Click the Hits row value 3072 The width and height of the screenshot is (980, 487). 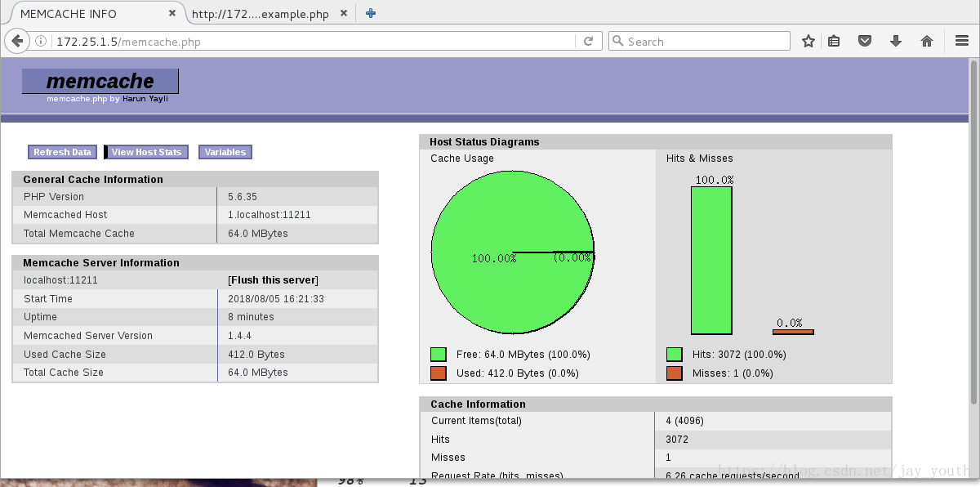coord(677,440)
